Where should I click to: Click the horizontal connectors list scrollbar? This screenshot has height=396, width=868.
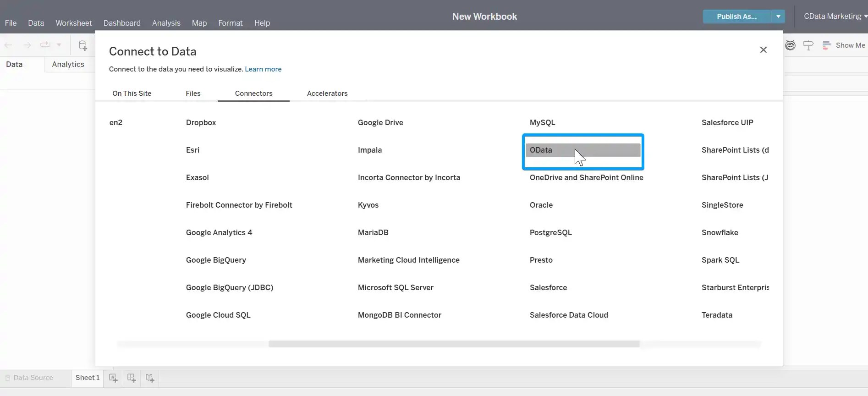[x=454, y=344]
